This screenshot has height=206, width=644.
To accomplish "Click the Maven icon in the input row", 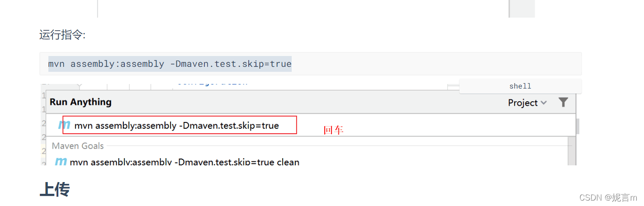I will (64, 126).
